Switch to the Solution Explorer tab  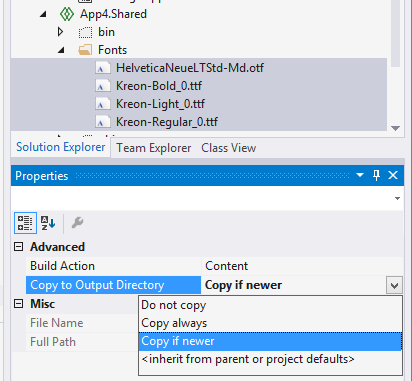61,147
